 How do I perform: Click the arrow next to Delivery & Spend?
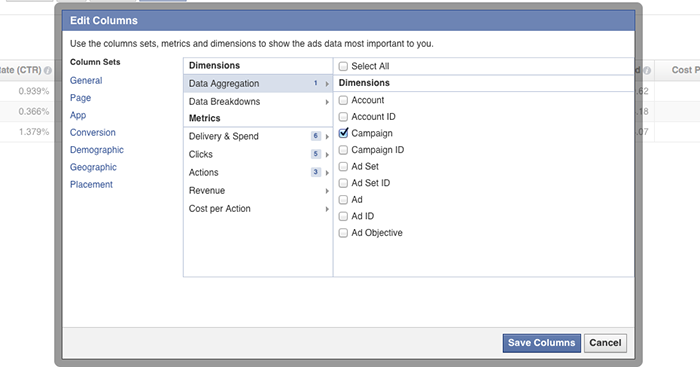pos(327,137)
